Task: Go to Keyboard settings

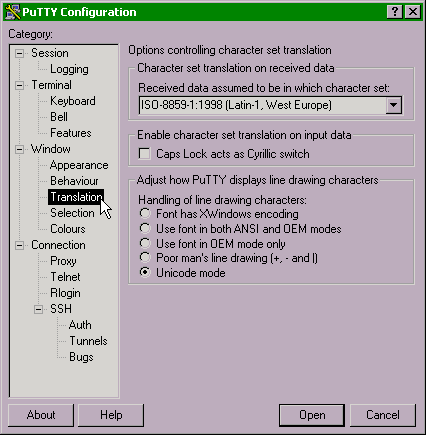Action: (x=73, y=101)
